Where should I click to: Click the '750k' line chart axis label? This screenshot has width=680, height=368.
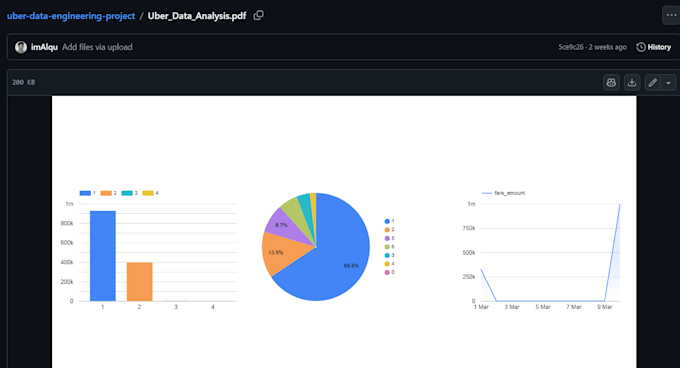(x=469, y=228)
